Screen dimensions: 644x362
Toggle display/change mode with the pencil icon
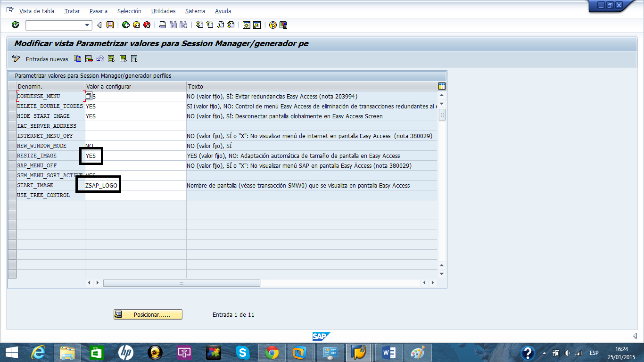pos(16,59)
